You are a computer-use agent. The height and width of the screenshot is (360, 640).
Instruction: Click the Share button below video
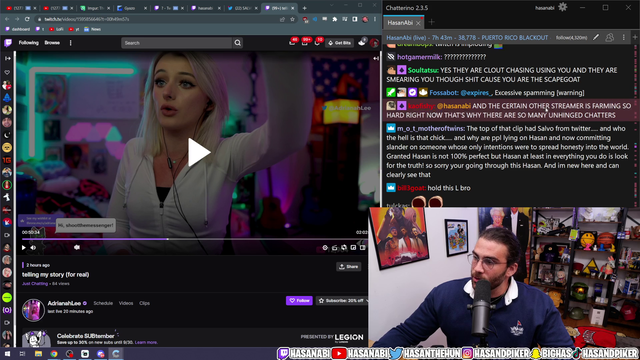[349, 267]
